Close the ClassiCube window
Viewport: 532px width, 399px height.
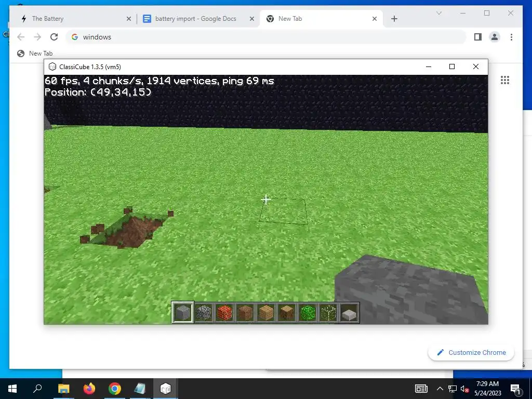point(476,66)
